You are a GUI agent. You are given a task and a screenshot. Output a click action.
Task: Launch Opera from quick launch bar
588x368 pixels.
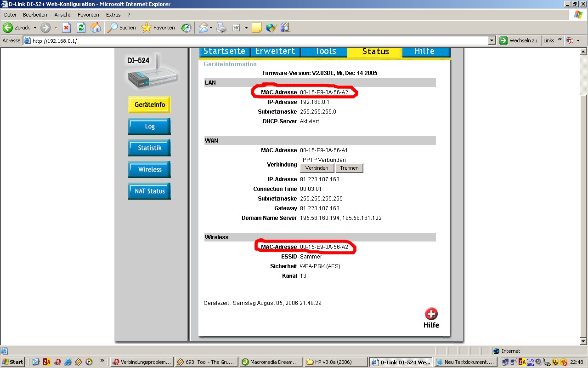[x=57, y=362]
